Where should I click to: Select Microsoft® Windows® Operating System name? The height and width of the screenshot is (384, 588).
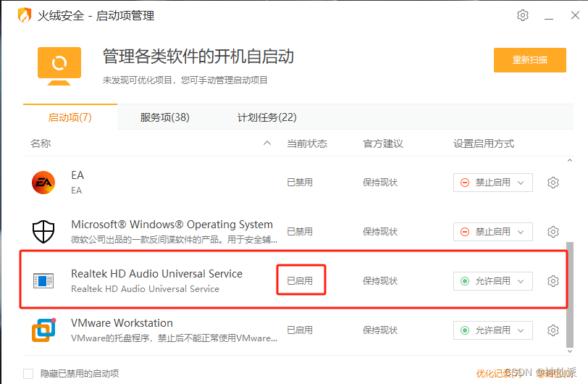point(172,225)
